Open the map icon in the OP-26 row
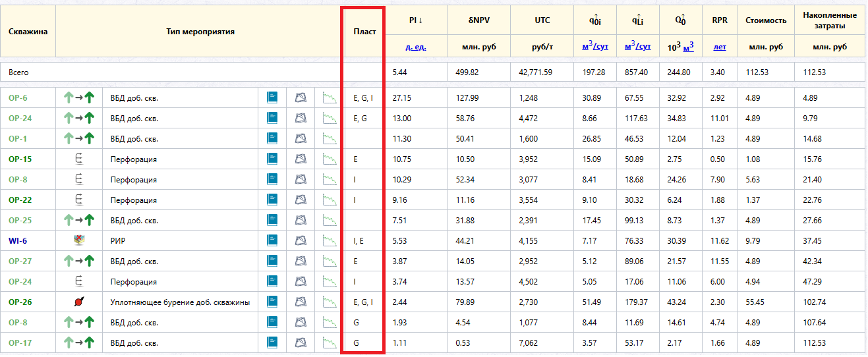Viewport: 868px width, 357px height. coord(301,302)
